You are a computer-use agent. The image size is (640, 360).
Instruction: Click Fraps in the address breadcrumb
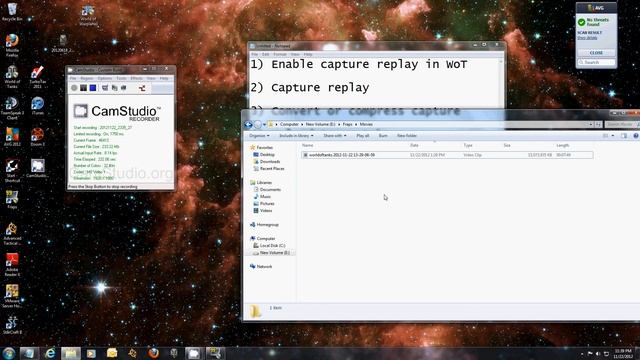347,124
